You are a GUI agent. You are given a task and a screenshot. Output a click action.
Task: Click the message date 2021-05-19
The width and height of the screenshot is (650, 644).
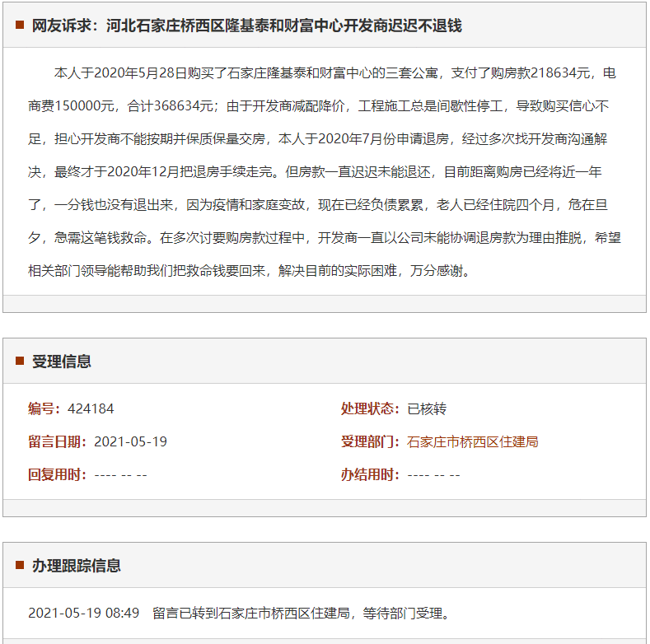tap(130, 441)
